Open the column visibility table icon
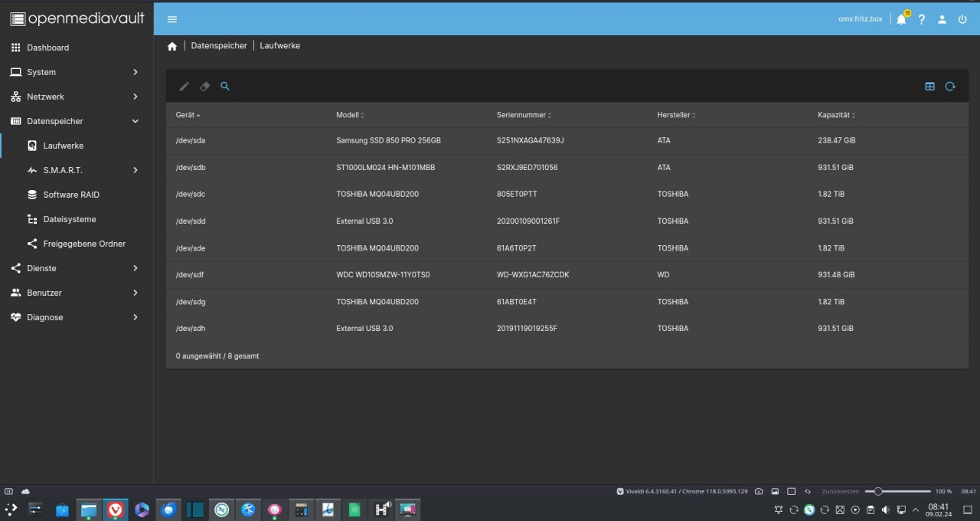 [929, 87]
